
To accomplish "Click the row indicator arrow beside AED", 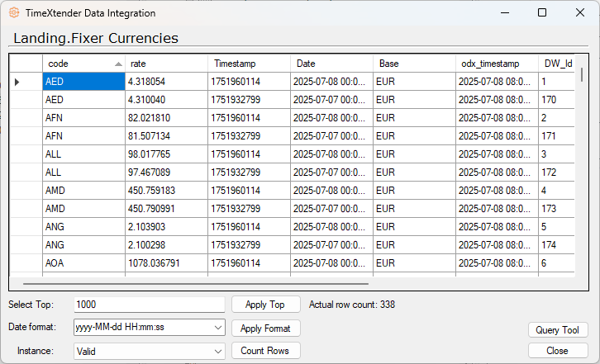I will tap(17, 82).
